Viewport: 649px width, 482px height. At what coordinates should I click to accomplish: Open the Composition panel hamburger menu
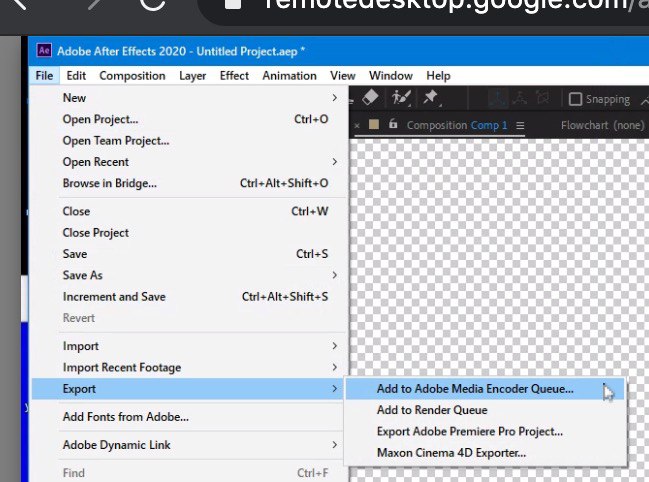(x=520, y=125)
